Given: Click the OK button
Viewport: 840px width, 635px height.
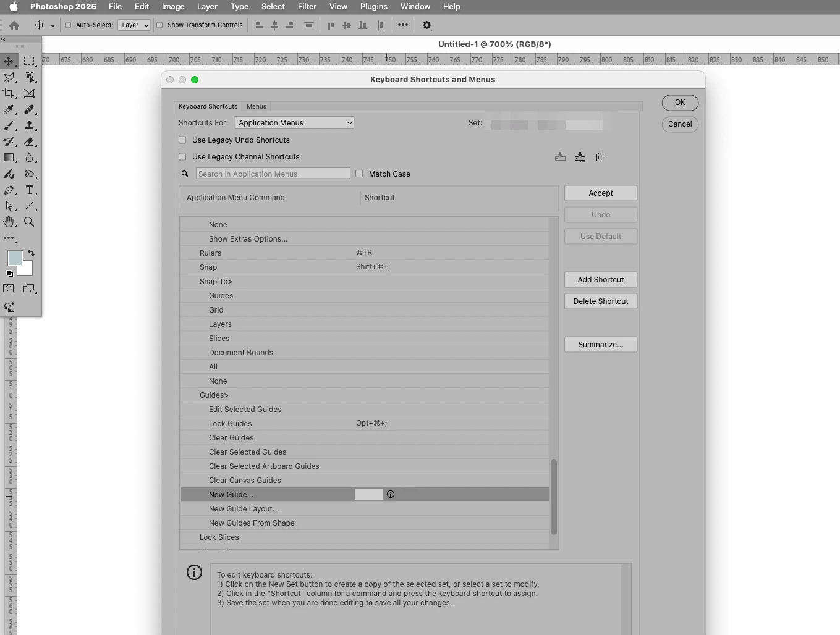Looking at the screenshot, I should point(680,103).
